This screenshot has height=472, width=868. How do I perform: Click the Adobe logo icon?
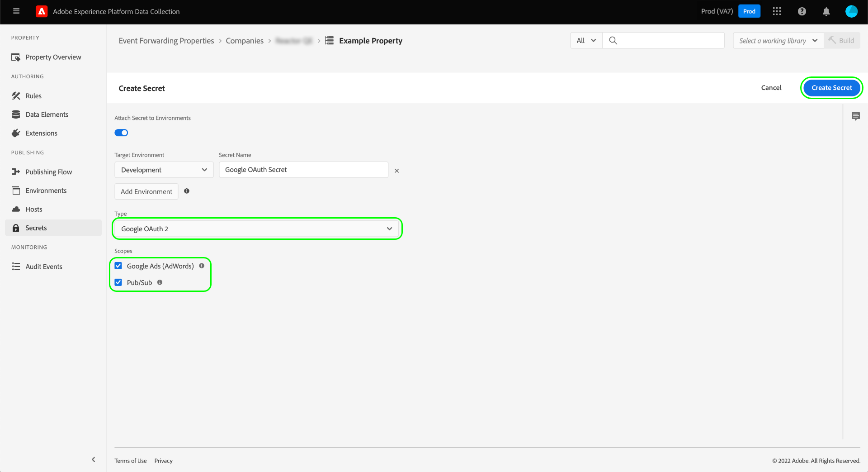(42, 11)
